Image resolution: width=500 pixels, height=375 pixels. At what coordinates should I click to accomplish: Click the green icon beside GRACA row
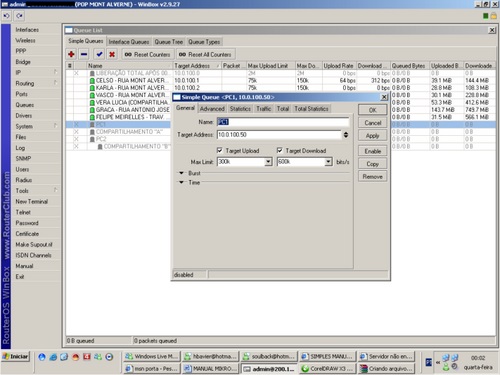tap(92, 110)
